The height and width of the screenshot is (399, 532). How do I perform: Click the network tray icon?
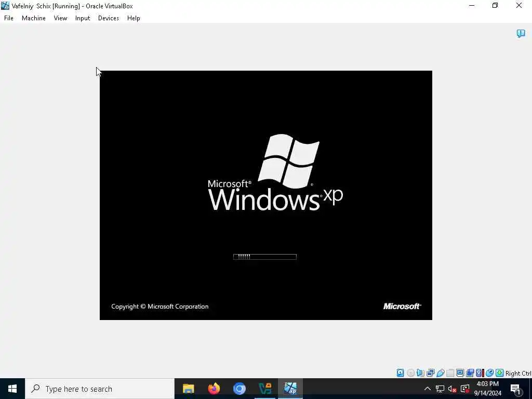coord(440,389)
